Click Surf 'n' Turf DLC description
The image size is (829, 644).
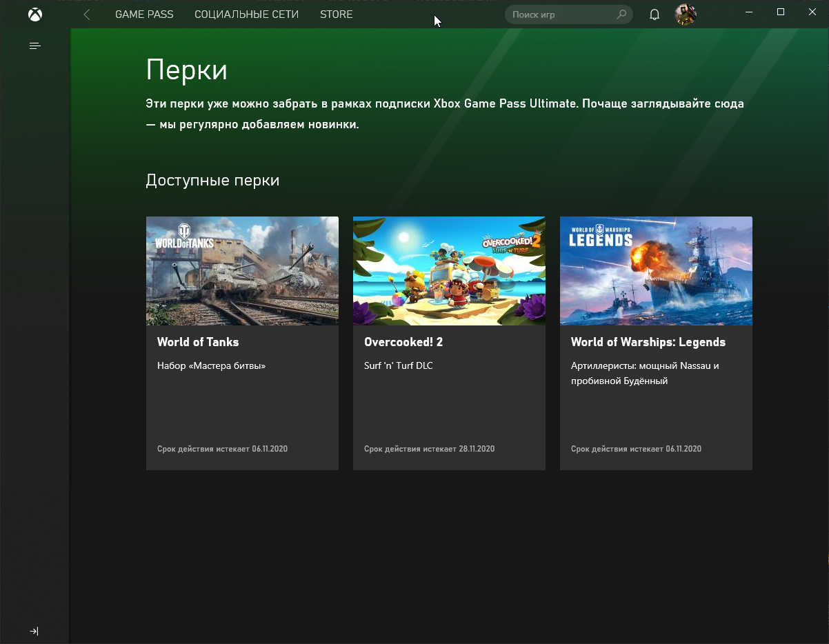pyautogui.click(x=399, y=366)
